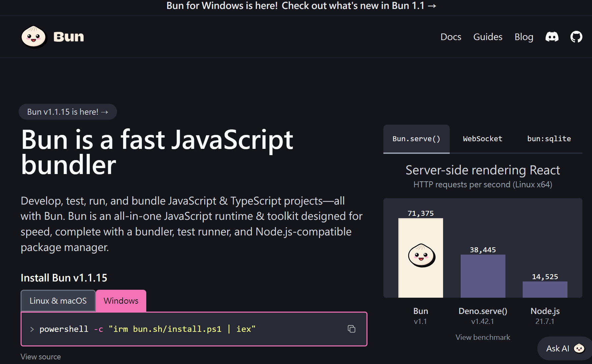This screenshot has width=592, height=364.
Task: Open the Docs page
Action: pos(451,37)
